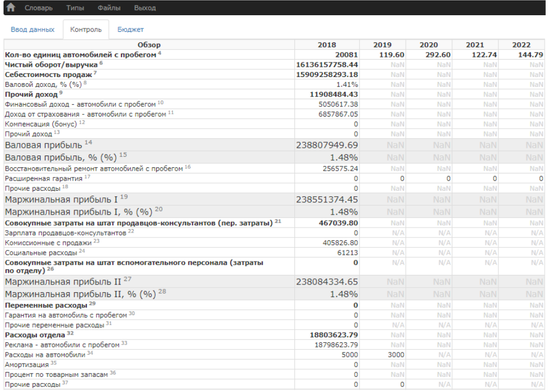The image size is (548, 392).
Task: Select the value 122.74 for 2021
Action: [x=484, y=55]
